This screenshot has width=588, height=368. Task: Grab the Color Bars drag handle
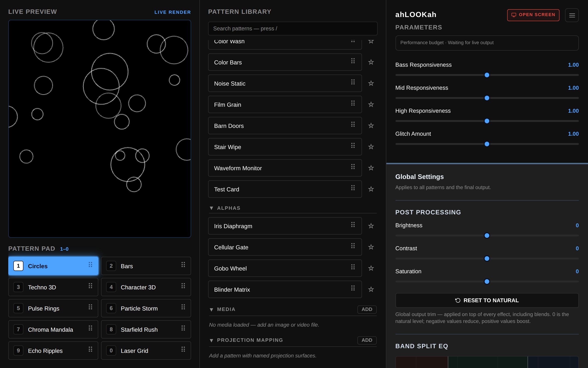[x=353, y=61]
